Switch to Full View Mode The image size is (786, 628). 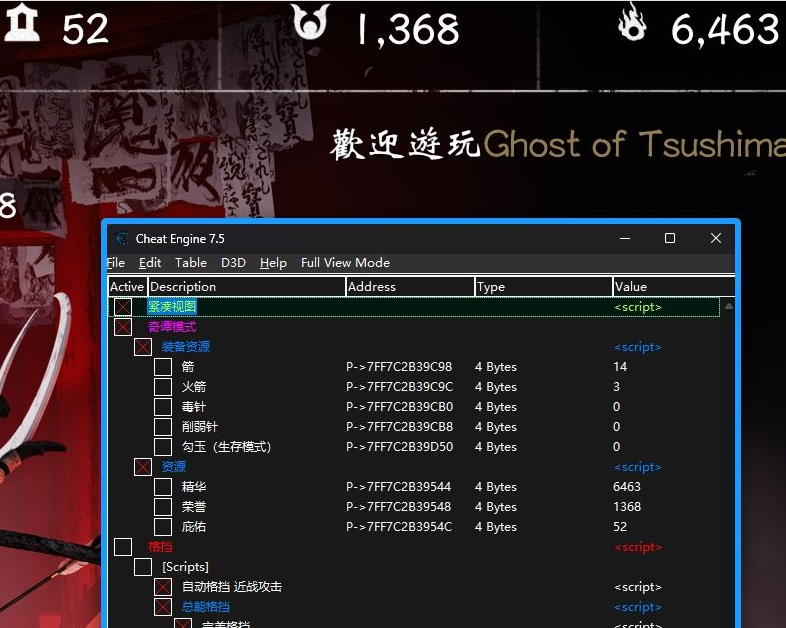345,263
